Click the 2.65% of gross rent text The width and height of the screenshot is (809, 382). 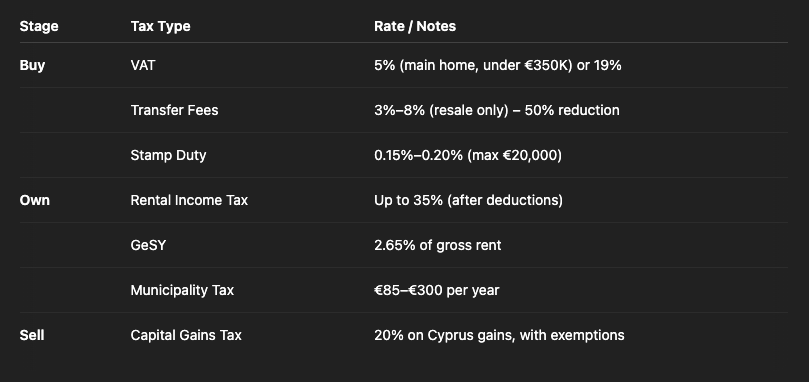pos(438,245)
